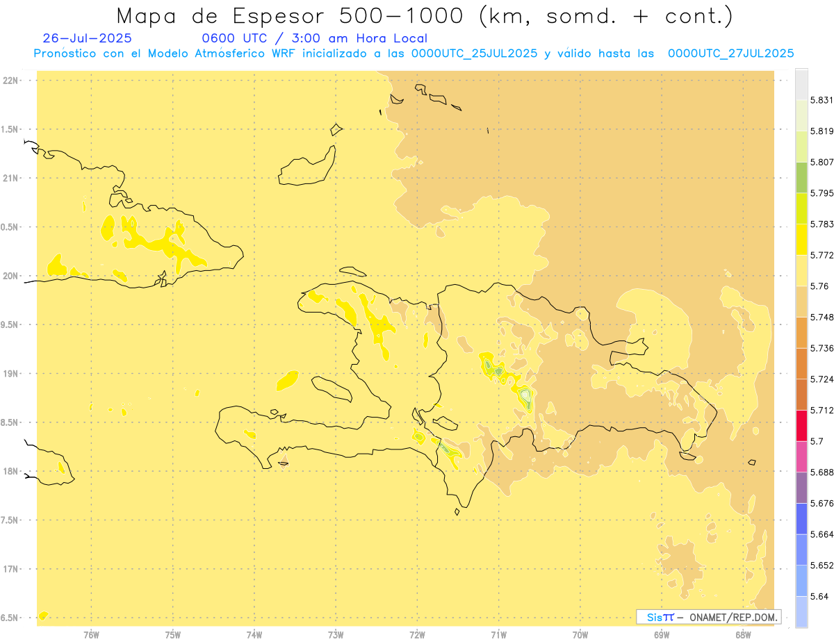Click the "0000UTC_25JUL2025" initialization time
Screen dimensions: 834x644
474,53
